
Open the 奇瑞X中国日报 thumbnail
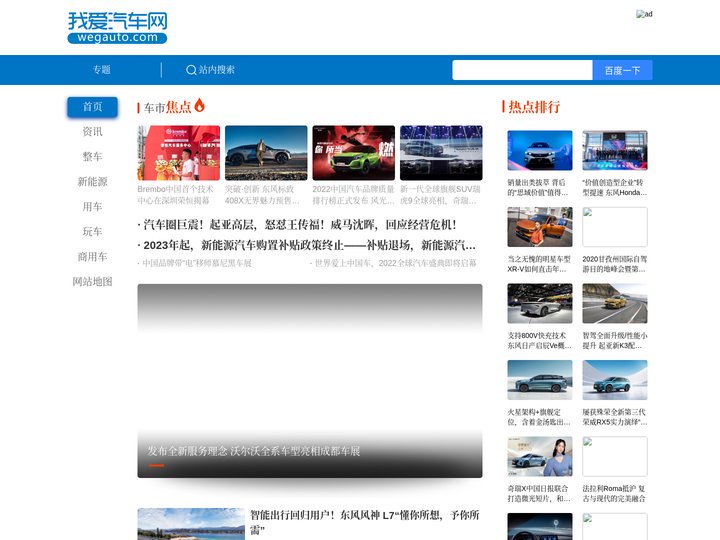pos(540,456)
